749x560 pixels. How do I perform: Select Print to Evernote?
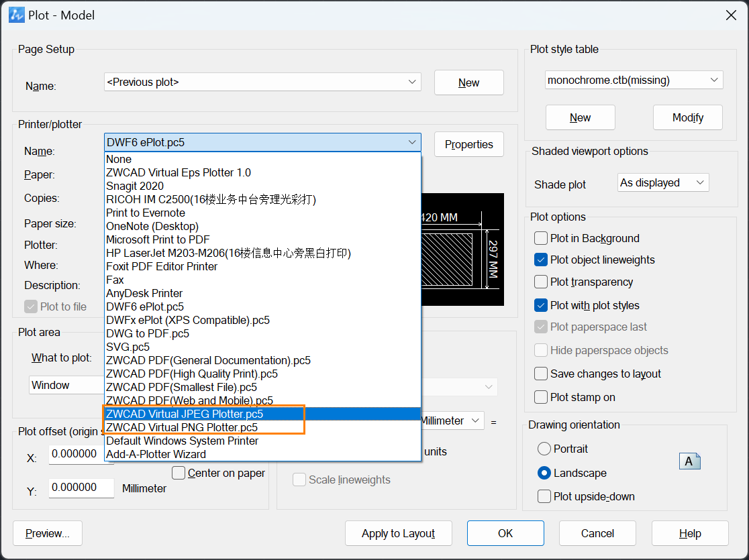pos(262,213)
